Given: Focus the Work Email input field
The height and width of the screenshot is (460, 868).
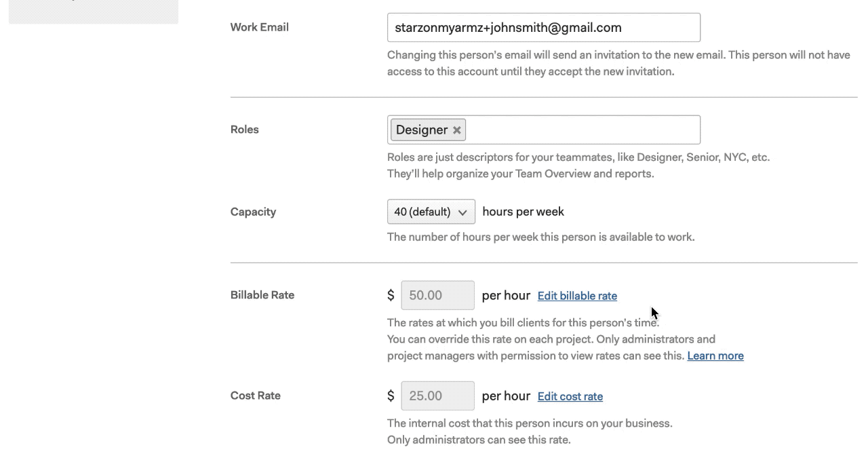Looking at the screenshot, I should tap(544, 28).
